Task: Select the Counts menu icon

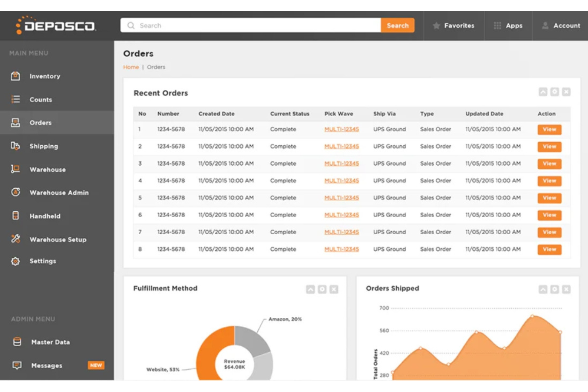Action: [x=15, y=99]
